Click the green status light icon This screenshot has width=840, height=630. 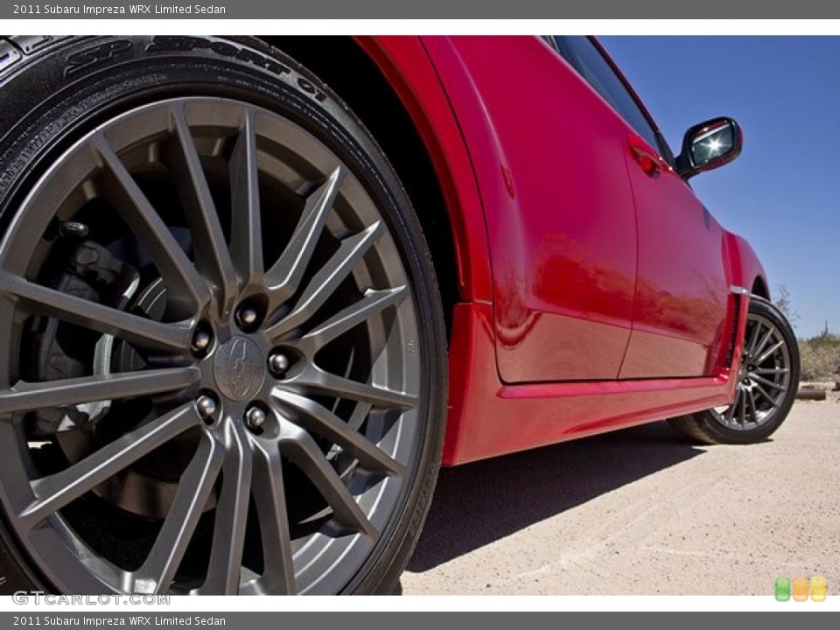coord(782,589)
